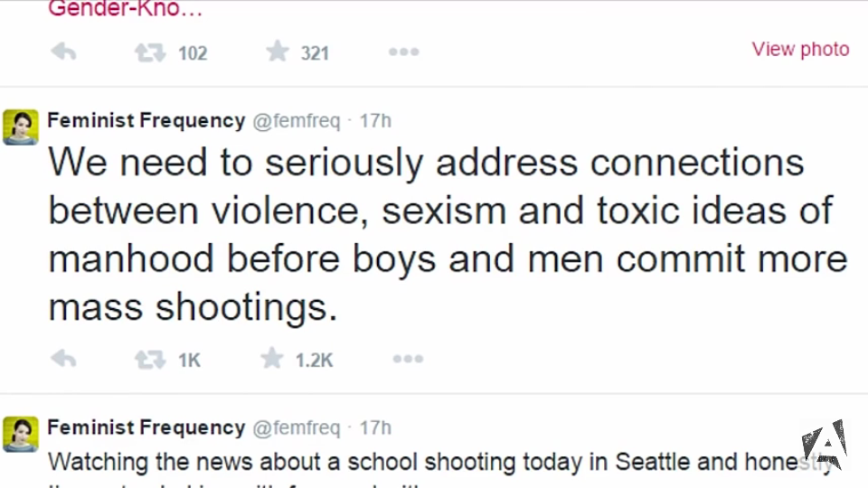This screenshot has height=488, width=868.
Task: Open the 17h timestamp on Seattle tweet
Action: pos(375,427)
